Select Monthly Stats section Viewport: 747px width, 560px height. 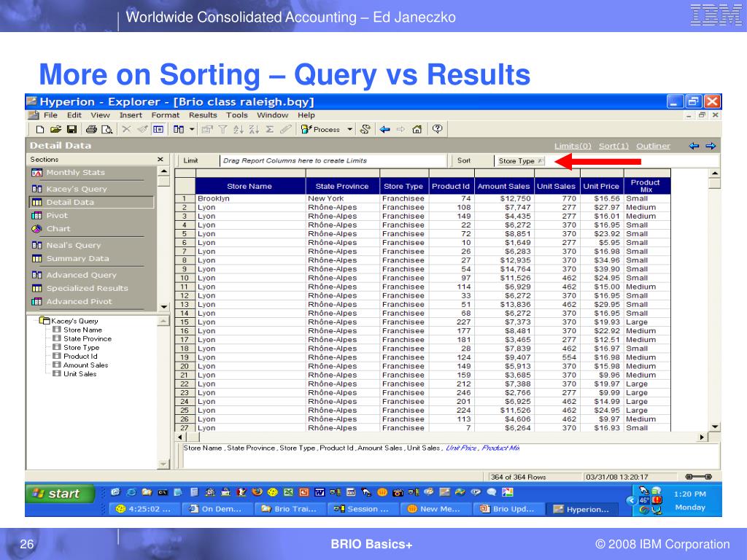75,172
